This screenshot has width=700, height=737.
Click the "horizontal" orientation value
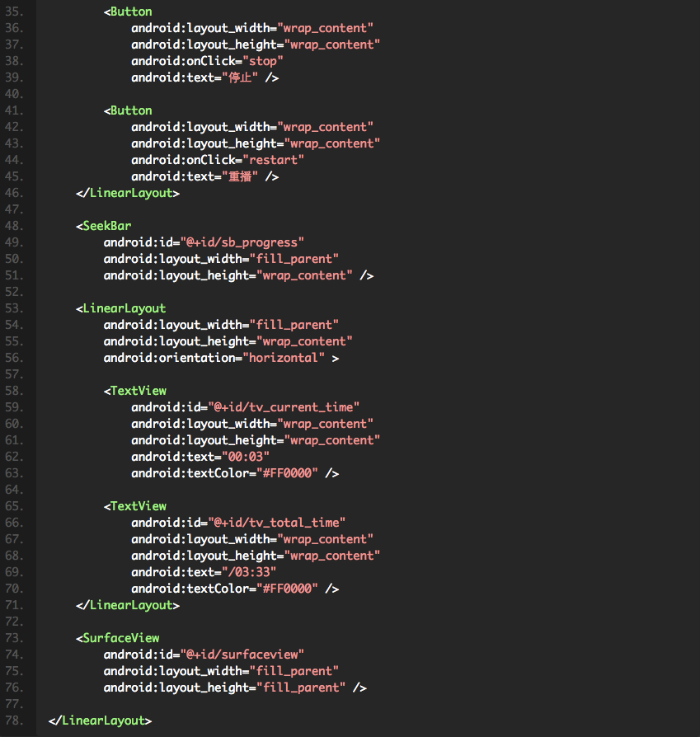click(284, 358)
